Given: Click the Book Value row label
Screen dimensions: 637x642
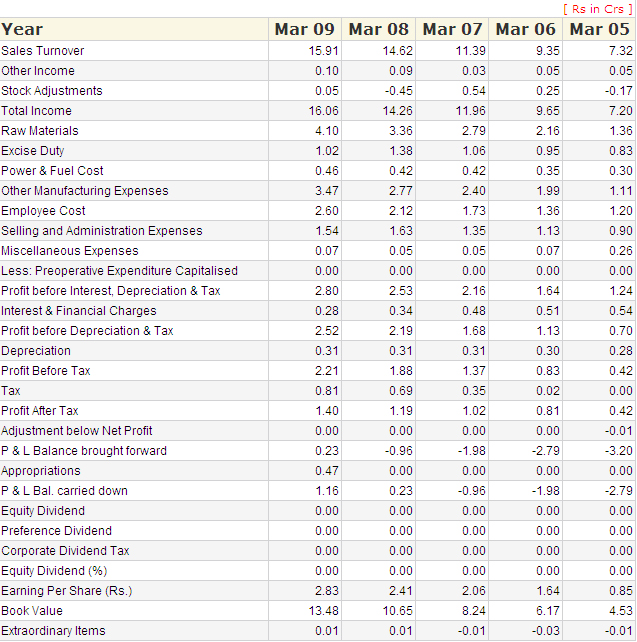Looking at the screenshot, I should point(32,611).
